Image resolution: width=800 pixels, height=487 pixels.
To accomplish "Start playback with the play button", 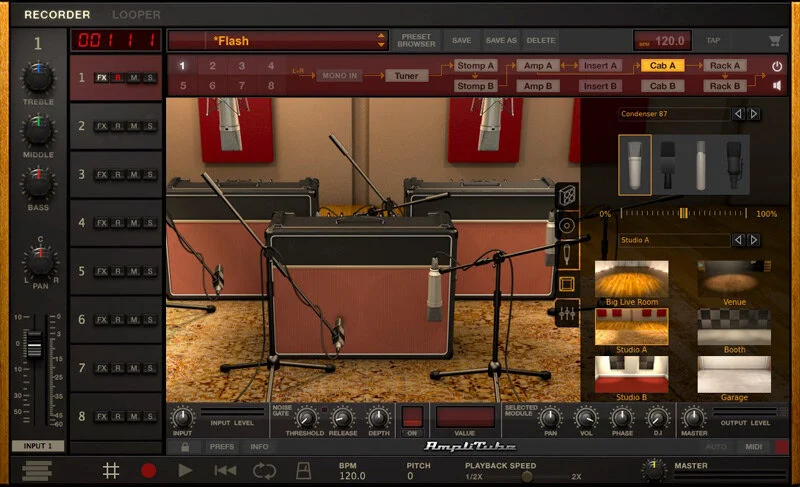I will tap(185, 470).
